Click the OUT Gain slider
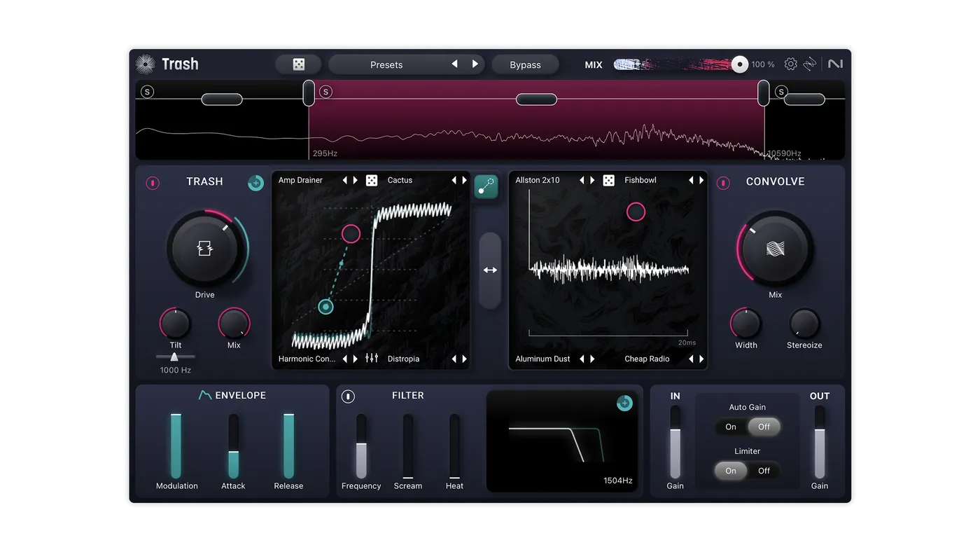 820,443
